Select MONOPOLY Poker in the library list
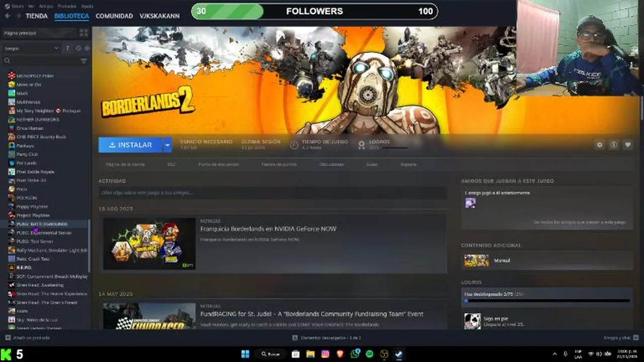 (35, 75)
